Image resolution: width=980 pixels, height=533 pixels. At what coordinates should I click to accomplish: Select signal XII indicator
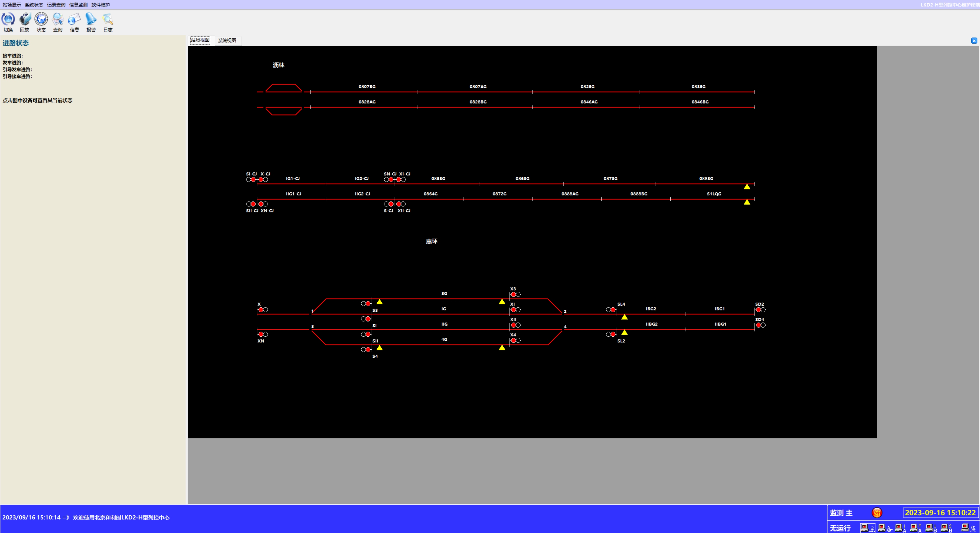coord(516,325)
